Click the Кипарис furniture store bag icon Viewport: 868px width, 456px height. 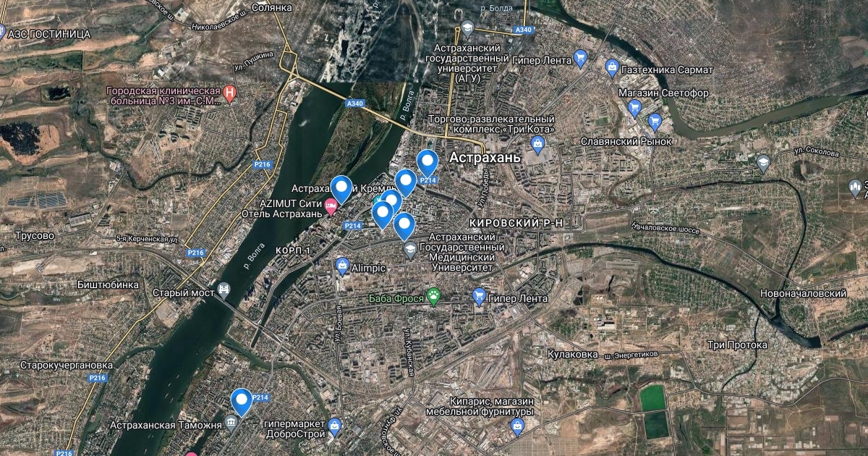[x=517, y=427]
